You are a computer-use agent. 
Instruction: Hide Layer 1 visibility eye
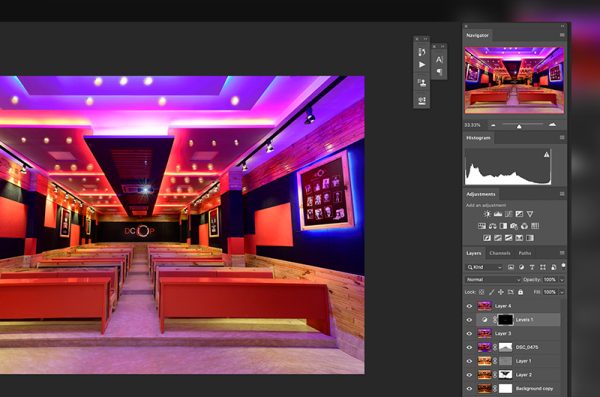[x=470, y=361]
